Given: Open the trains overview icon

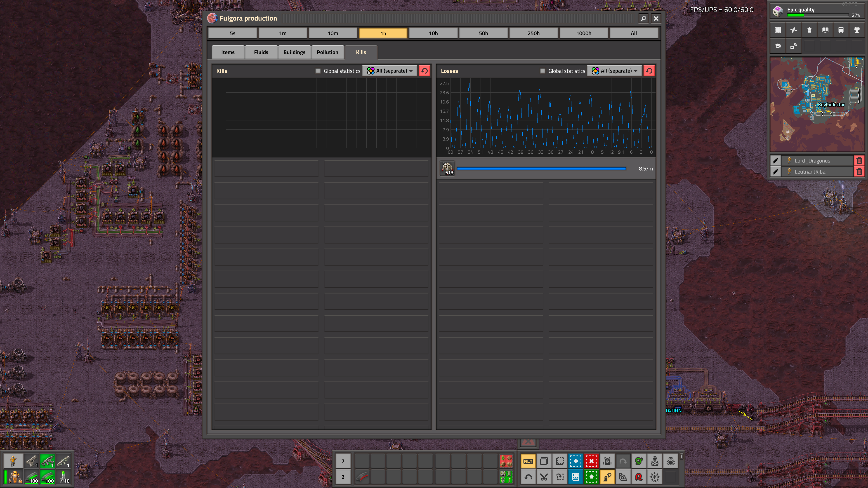Looking at the screenshot, I should pyautogui.click(x=841, y=30).
